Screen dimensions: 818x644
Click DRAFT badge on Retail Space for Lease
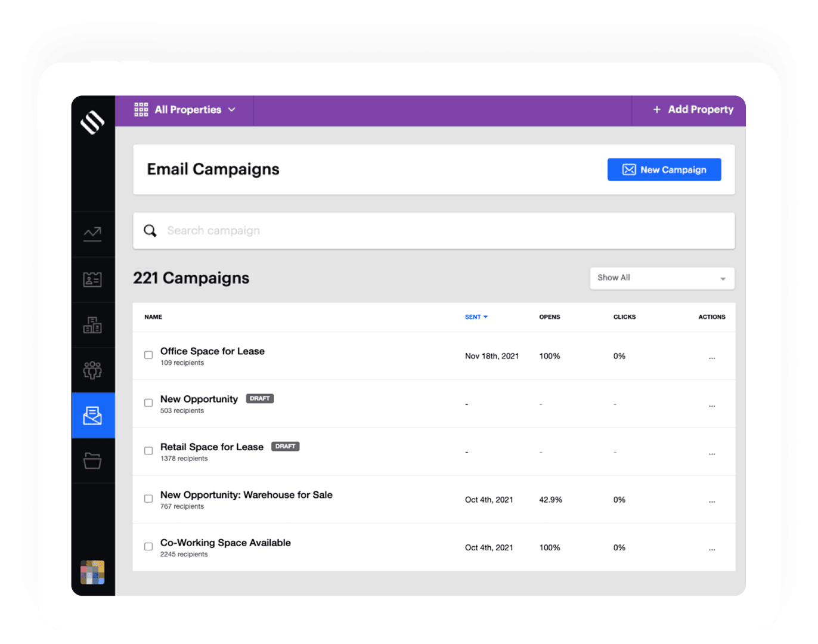[286, 446]
